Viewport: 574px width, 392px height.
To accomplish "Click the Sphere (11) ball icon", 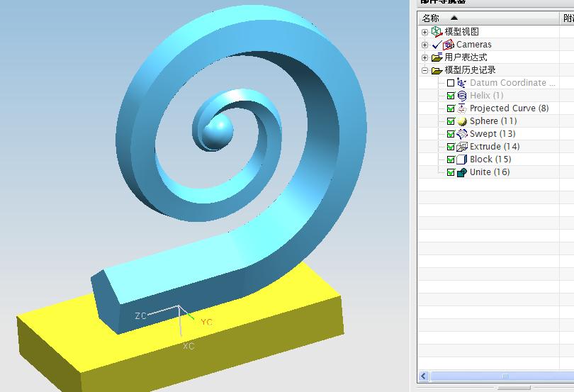I will 462,121.
